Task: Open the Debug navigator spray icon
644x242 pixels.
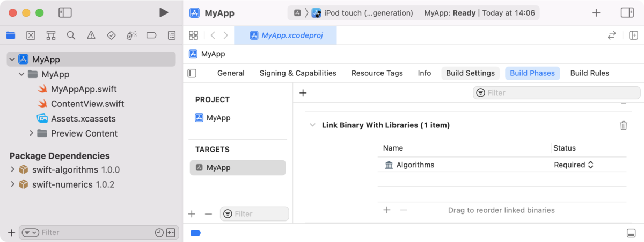Action: click(131, 35)
